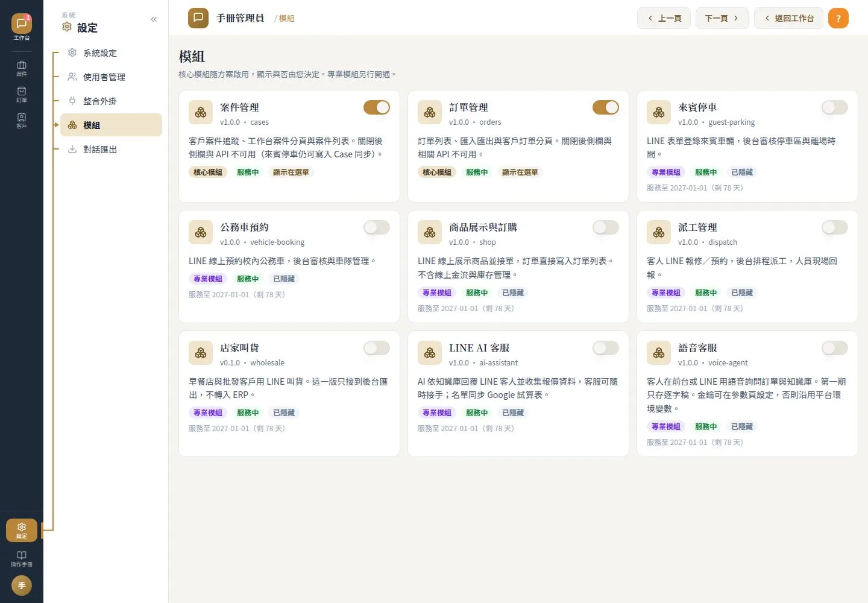
Task: Click the module icon on 訂單管理 card
Action: coord(430,112)
